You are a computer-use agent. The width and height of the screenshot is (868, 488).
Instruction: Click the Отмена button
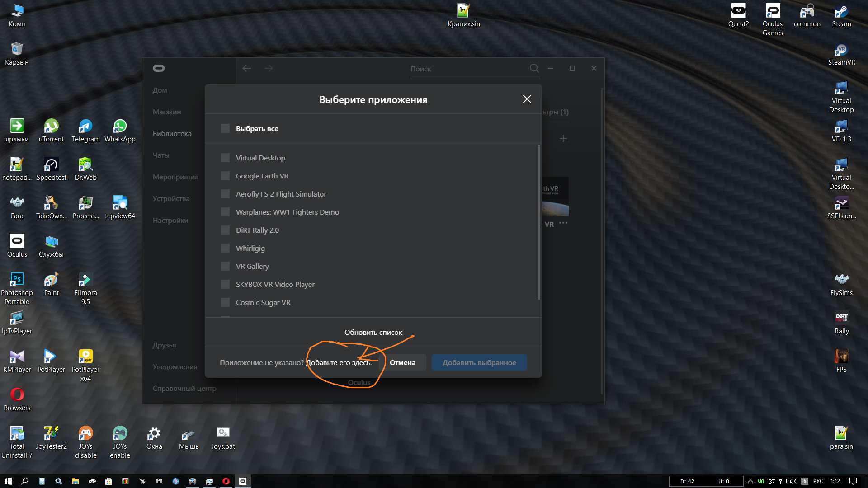pyautogui.click(x=402, y=362)
